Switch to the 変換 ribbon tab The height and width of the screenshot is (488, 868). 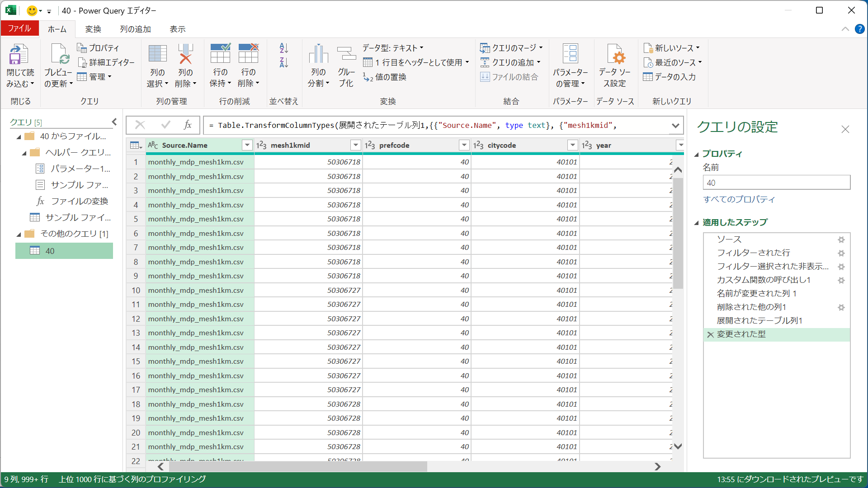tap(93, 29)
